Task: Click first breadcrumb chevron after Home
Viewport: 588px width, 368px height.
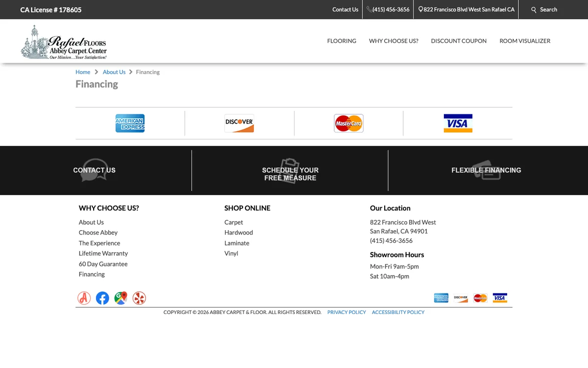Action: (x=97, y=72)
